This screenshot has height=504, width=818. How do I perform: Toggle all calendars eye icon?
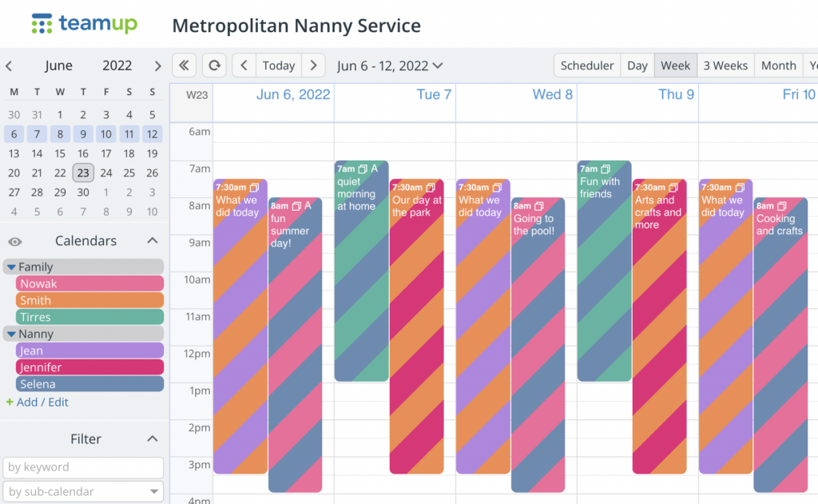click(14, 241)
